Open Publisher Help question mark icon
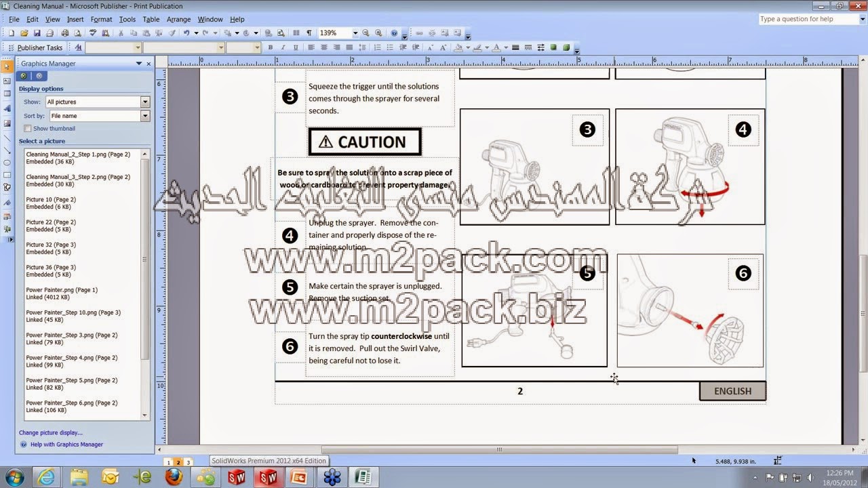Viewport: 868px width, 488px height. 395,33
